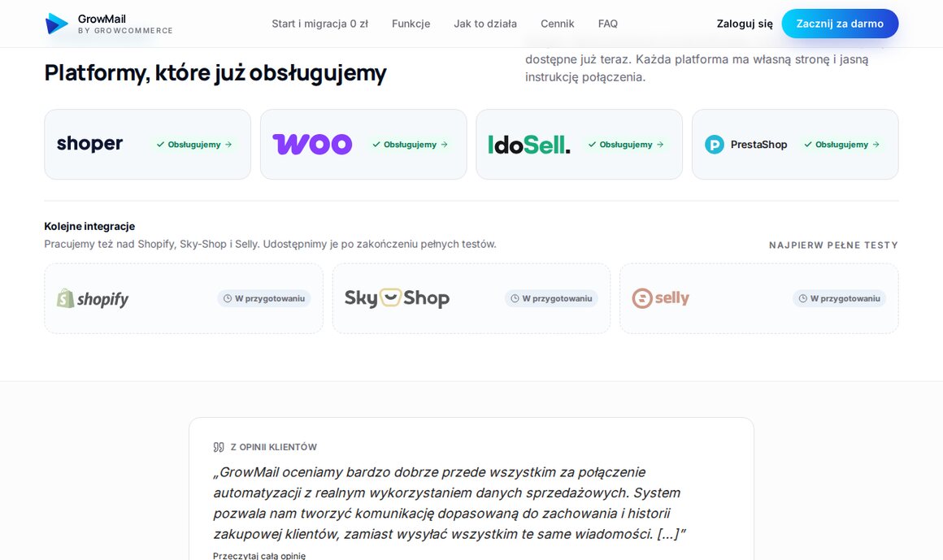Click the clock icon in Shopify's status badge
The width and height of the screenshot is (943, 560).
228,298
